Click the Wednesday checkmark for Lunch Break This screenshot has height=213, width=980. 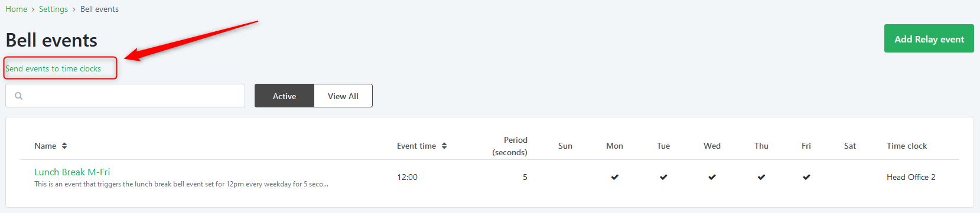712,177
